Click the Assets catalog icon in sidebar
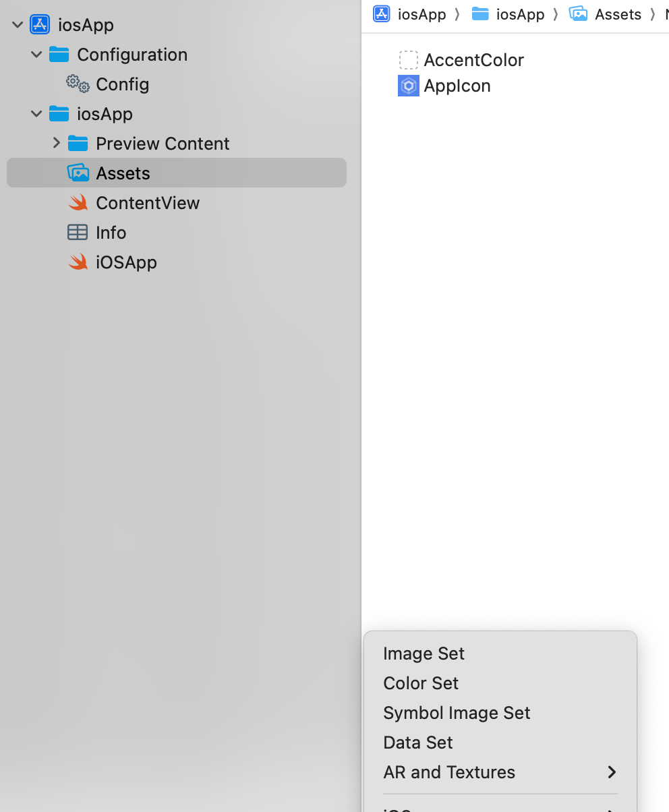Viewport: 669px width, 812px height. click(78, 173)
